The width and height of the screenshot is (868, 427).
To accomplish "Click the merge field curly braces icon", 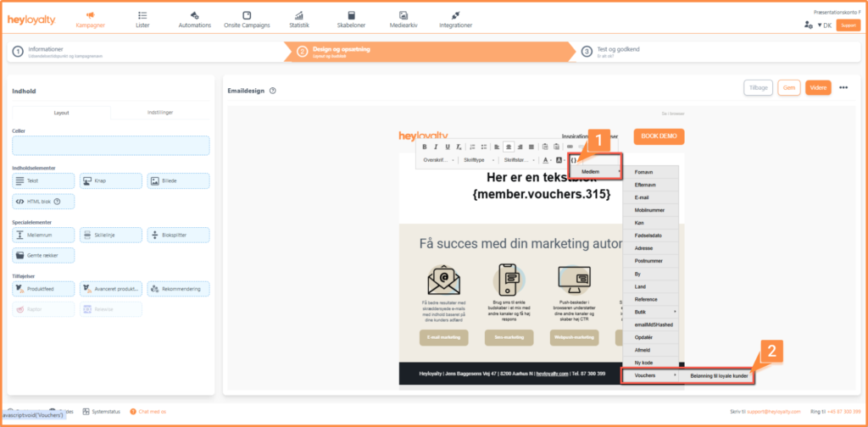I will pos(574,159).
